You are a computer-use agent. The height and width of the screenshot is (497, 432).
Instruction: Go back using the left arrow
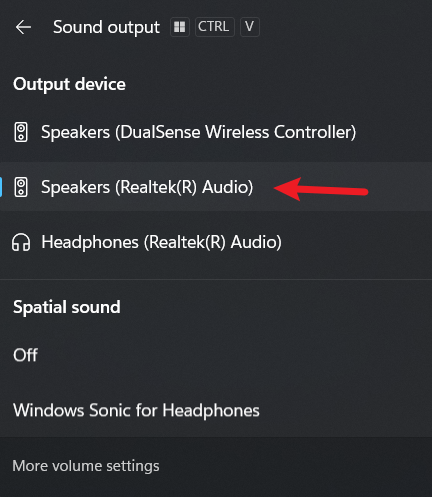tap(23, 27)
